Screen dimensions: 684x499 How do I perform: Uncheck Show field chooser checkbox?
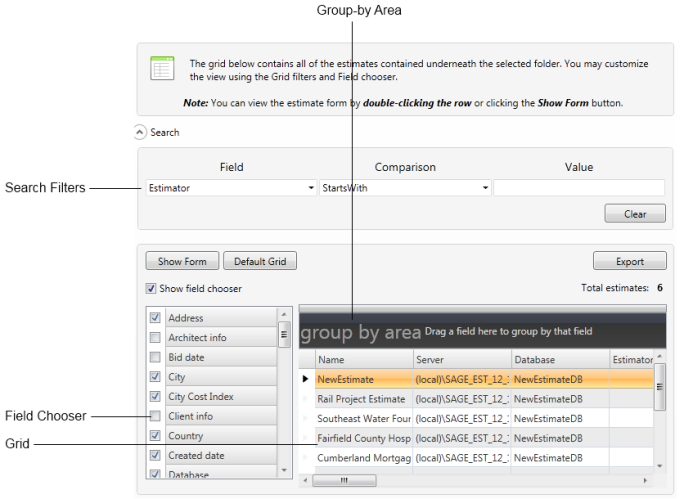click(x=150, y=289)
